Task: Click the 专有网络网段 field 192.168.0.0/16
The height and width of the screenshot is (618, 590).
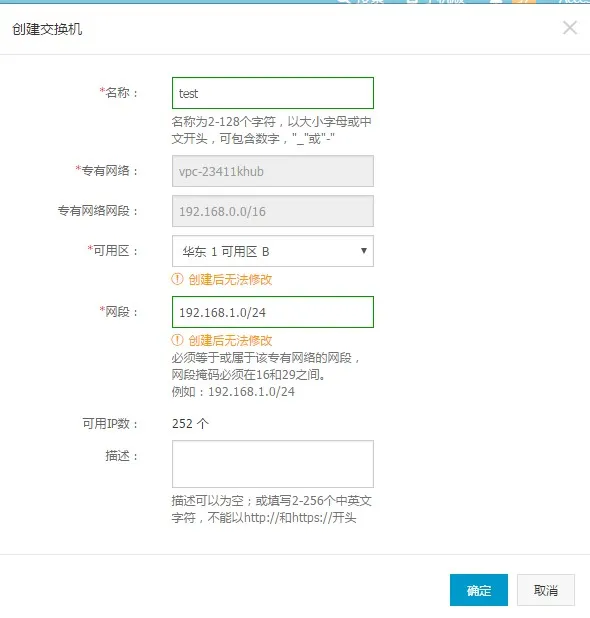Action: (x=273, y=211)
